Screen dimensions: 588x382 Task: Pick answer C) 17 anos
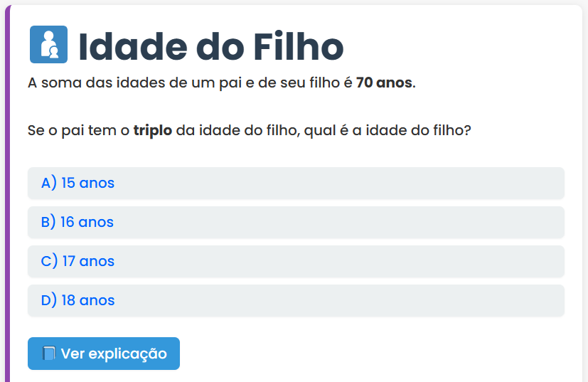(x=295, y=261)
